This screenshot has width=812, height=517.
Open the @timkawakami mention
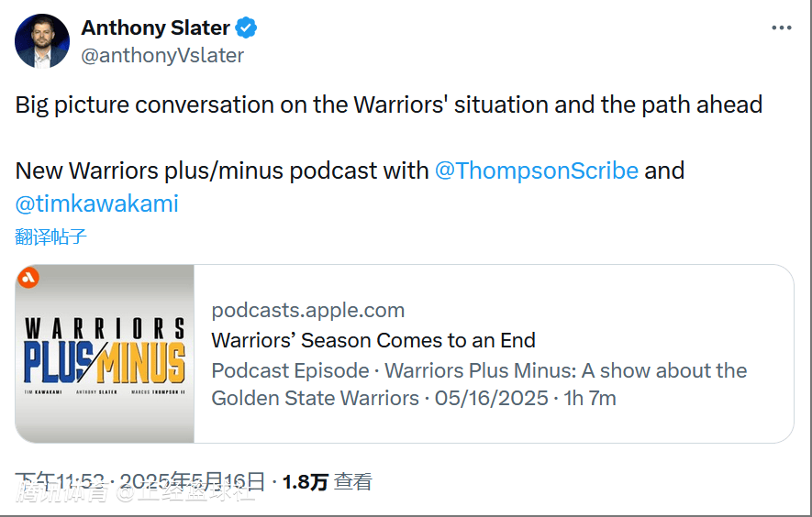(97, 203)
